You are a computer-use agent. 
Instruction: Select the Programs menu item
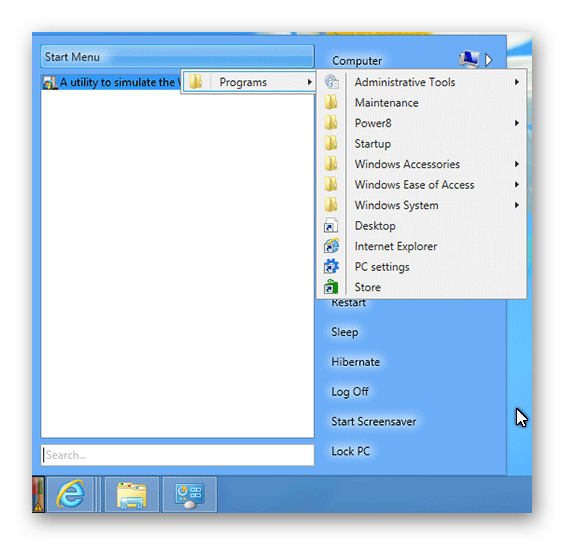click(x=249, y=82)
